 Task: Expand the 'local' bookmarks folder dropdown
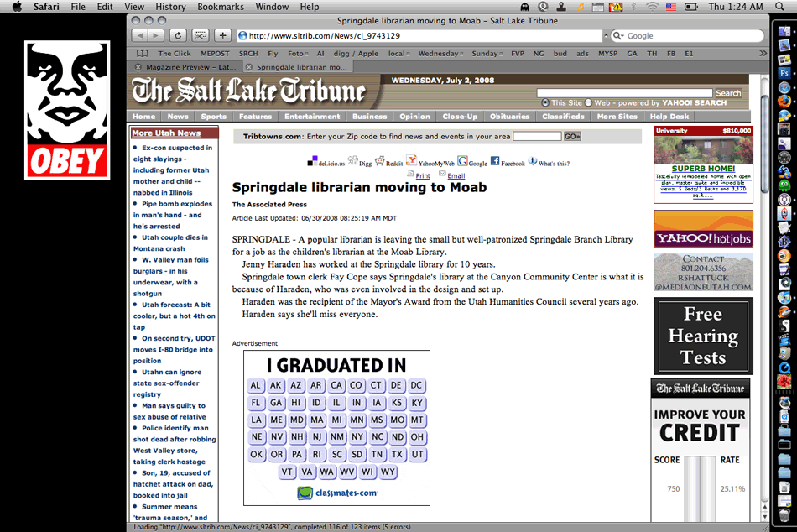400,53
